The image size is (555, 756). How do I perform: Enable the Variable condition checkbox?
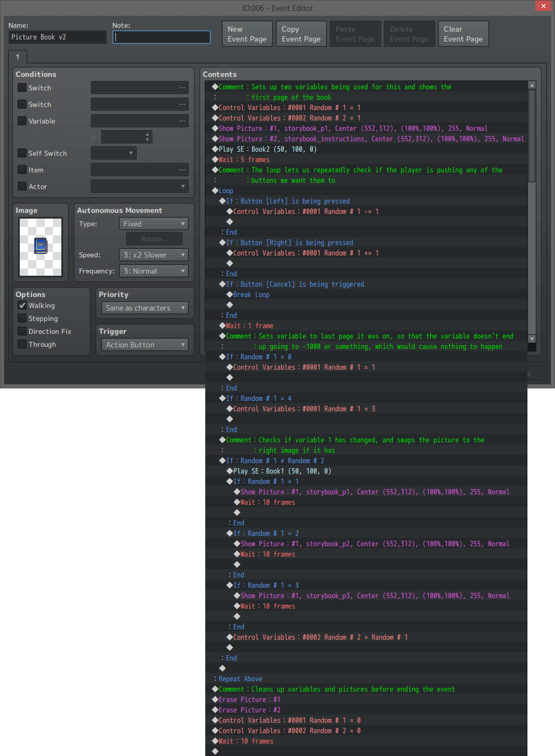pyautogui.click(x=22, y=122)
